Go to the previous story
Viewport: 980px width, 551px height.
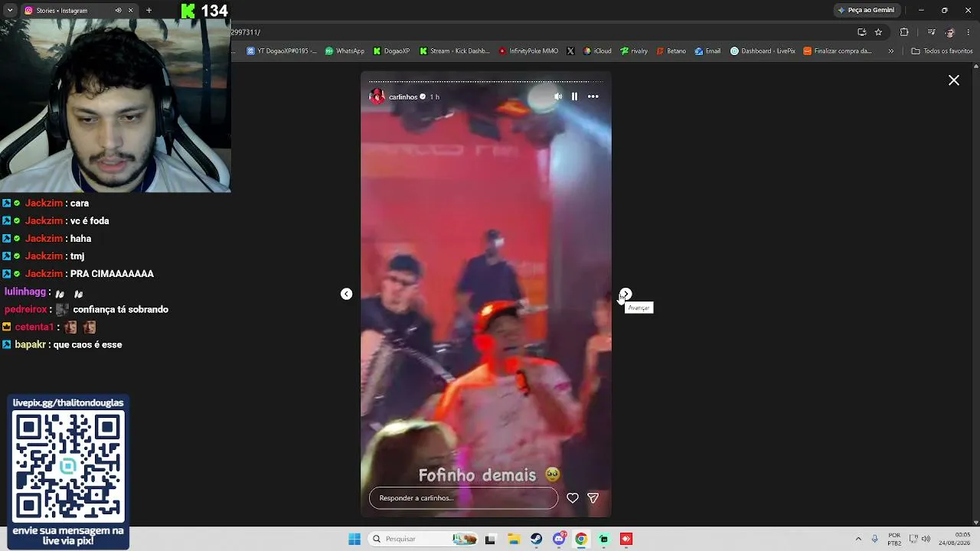(x=347, y=294)
